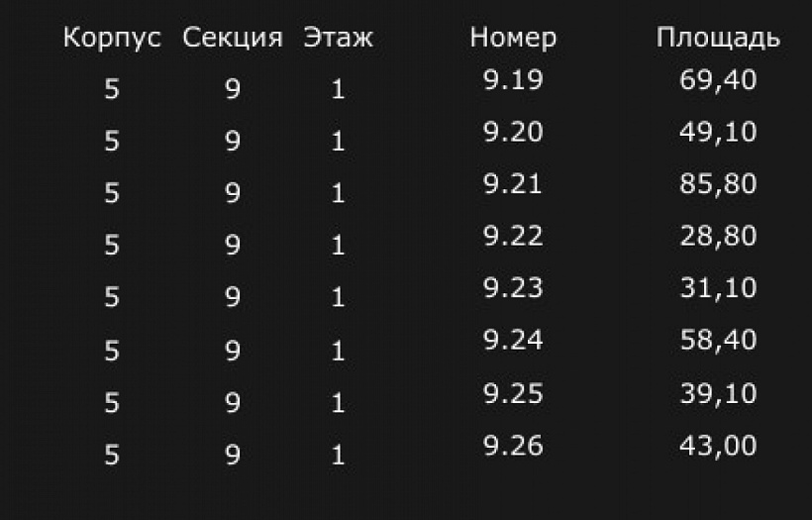The image size is (812, 520).
Task: Select the area value 58,40
Action: click(x=718, y=341)
